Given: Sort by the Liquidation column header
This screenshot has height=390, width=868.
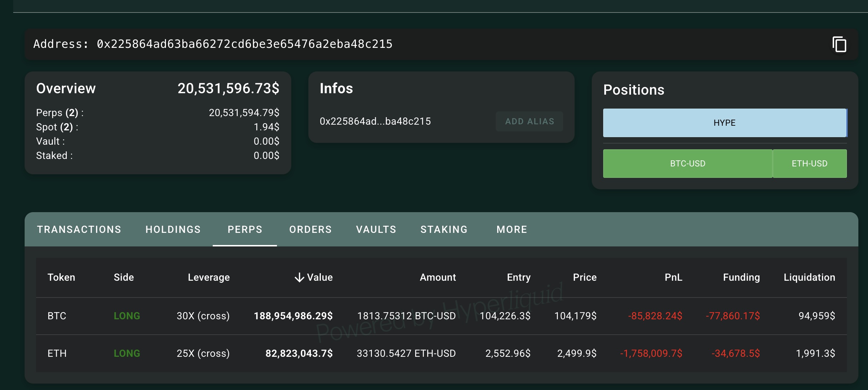Looking at the screenshot, I should 809,277.
